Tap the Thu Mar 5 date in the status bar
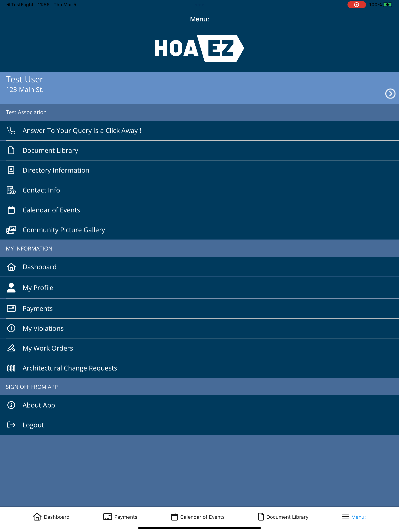Screen dimensions: 399x532 pos(65,4)
